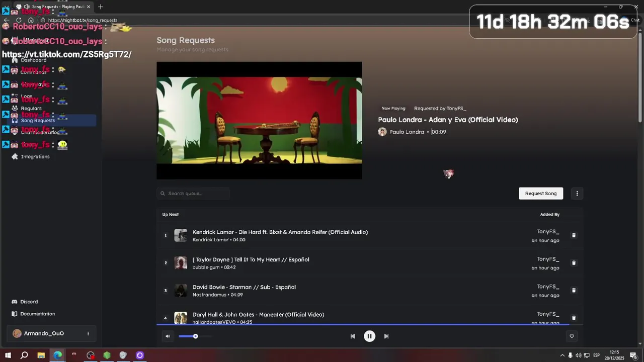This screenshot has height=362, width=644.
Task: Open the Integrations sidebar item
Action: coord(35,157)
